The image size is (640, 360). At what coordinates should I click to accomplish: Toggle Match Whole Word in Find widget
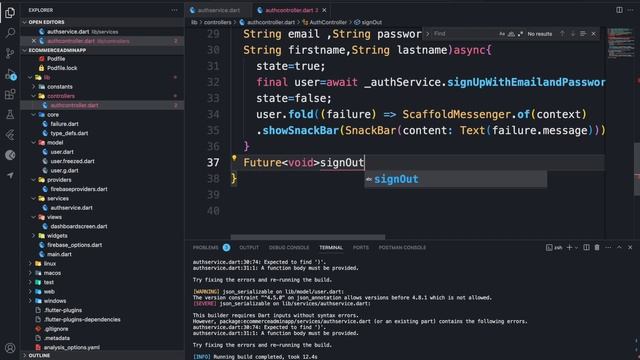click(511, 34)
